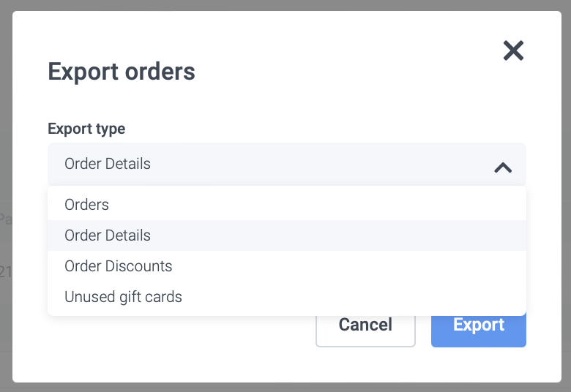Image resolution: width=571 pixels, height=392 pixels.
Task: Click the upward arrow icon in dropdown
Action: point(502,167)
